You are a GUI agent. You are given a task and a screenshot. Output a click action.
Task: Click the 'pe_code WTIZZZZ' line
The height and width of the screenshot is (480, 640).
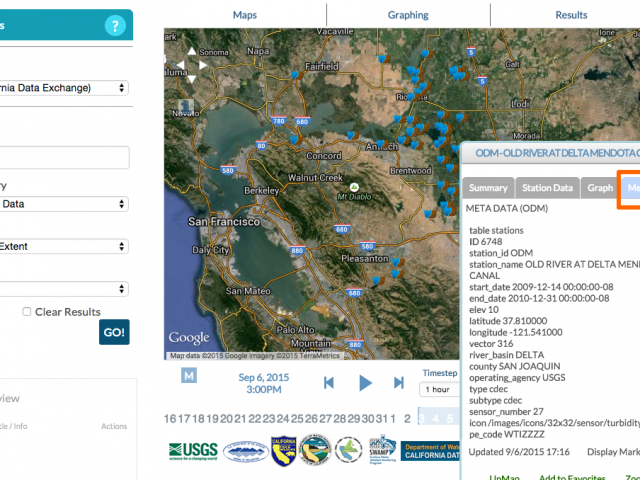(507, 434)
